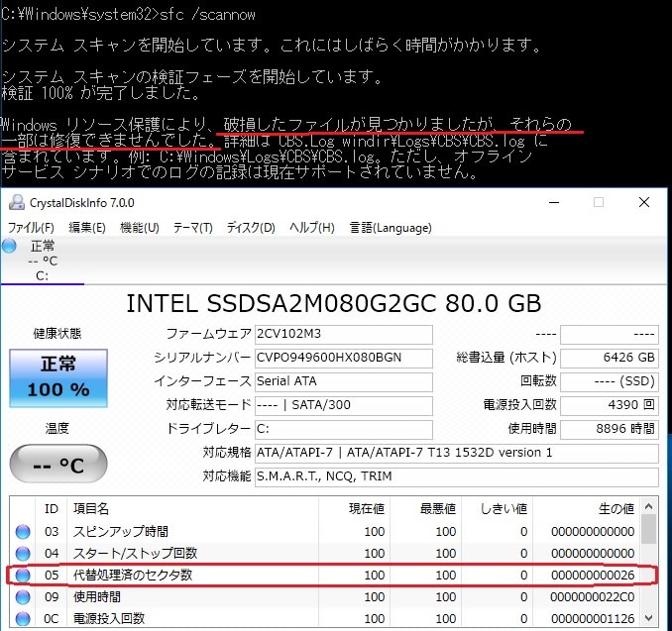The image size is (672, 631).
Task: Click the scrollbar down arrow of SMART list
Action: [649, 618]
